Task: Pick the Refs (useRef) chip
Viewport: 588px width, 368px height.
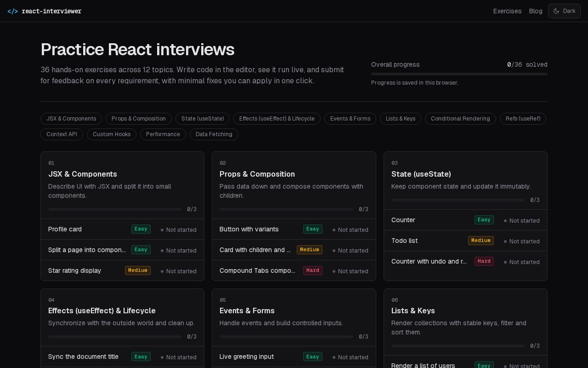Action: coord(523,119)
